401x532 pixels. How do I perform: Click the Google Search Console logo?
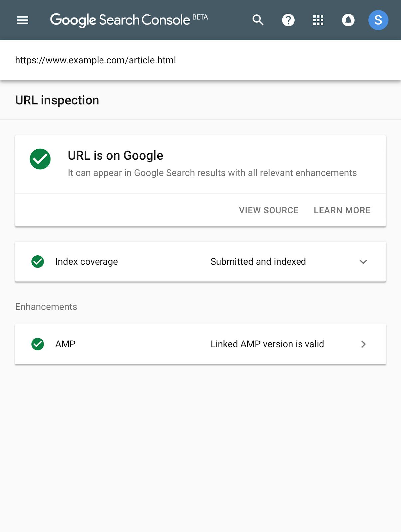[x=119, y=20]
